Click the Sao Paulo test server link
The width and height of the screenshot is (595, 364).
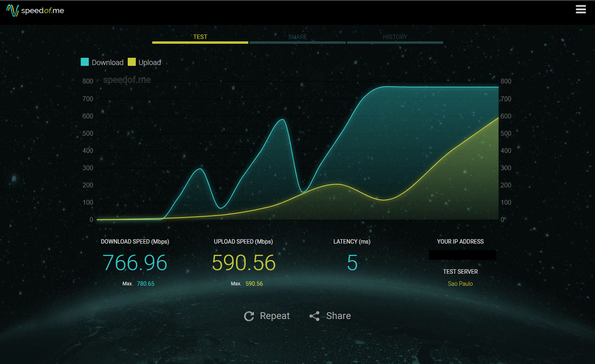point(460,284)
